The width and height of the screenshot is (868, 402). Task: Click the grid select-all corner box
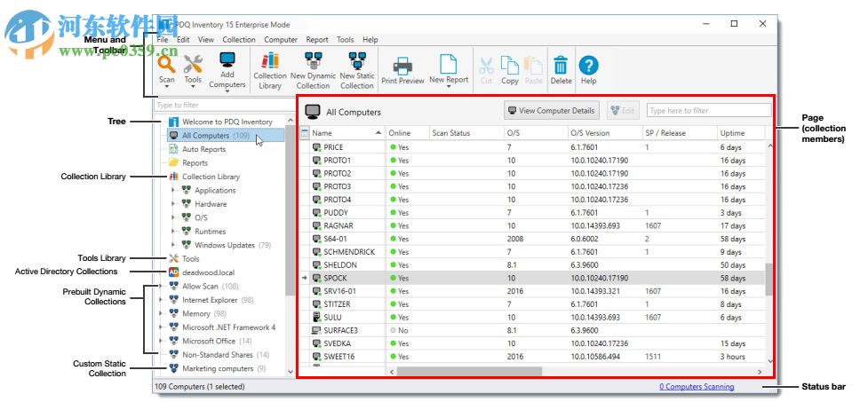(305, 133)
